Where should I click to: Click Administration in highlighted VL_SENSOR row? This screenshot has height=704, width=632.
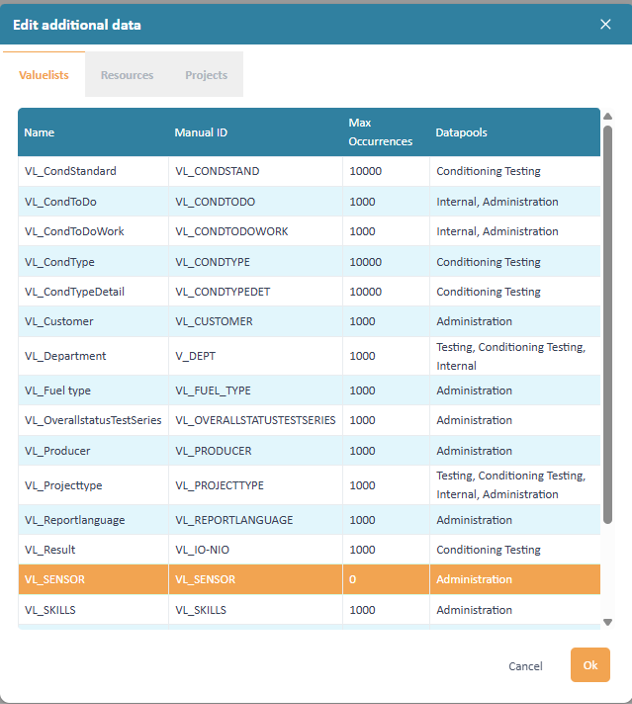point(474,580)
